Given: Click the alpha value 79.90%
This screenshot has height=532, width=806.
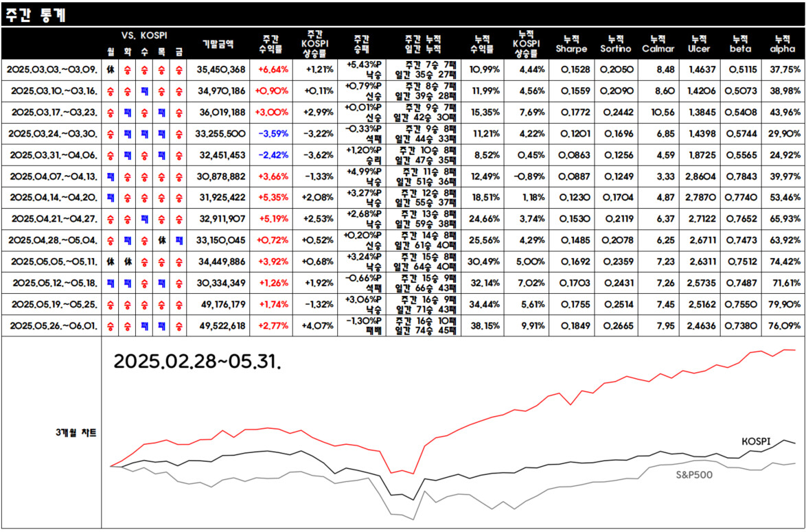Looking at the screenshot, I should (x=785, y=304).
